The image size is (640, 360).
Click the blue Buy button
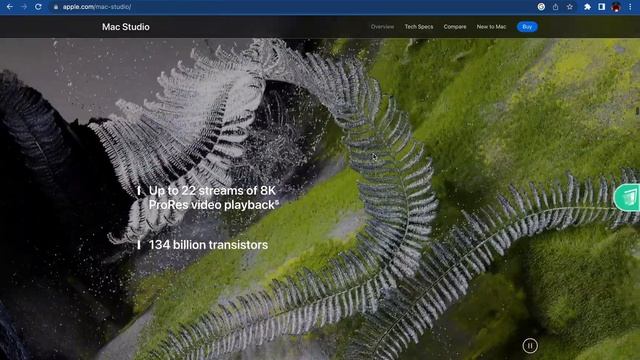pyautogui.click(x=527, y=27)
